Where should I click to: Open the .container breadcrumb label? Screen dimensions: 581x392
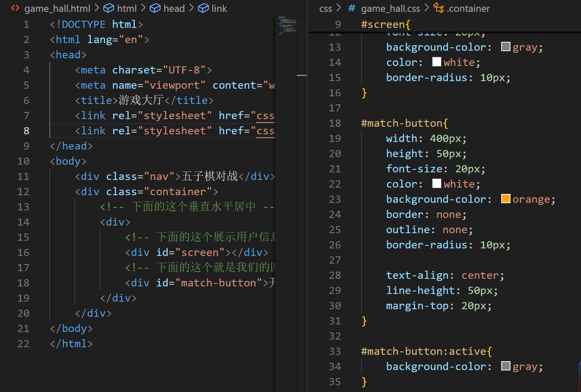pyautogui.click(x=468, y=8)
